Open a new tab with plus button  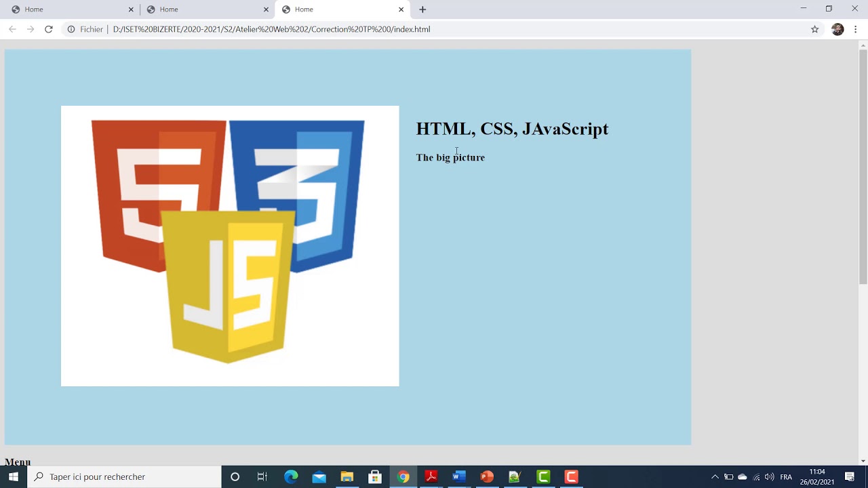click(x=422, y=9)
